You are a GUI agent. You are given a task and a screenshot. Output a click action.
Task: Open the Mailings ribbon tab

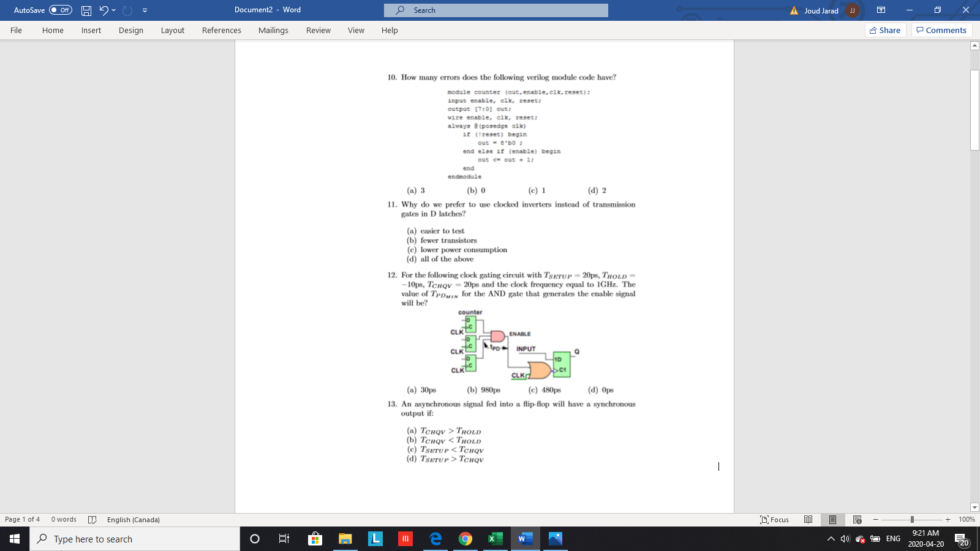coord(273,30)
